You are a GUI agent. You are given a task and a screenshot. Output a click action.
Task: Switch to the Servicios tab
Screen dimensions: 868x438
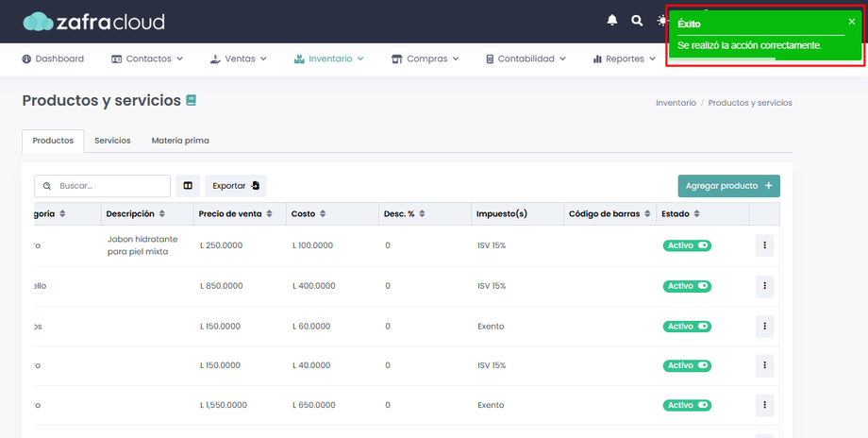(112, 141)
